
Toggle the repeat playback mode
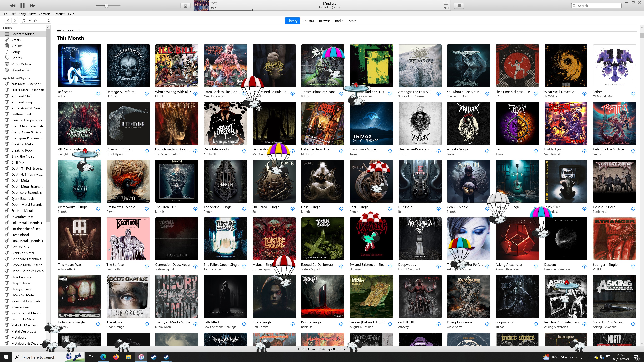click(x=446, y=3)
